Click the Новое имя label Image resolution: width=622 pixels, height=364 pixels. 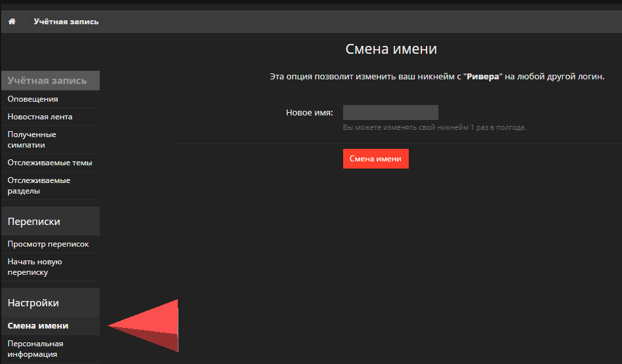(x=310, y=113)
